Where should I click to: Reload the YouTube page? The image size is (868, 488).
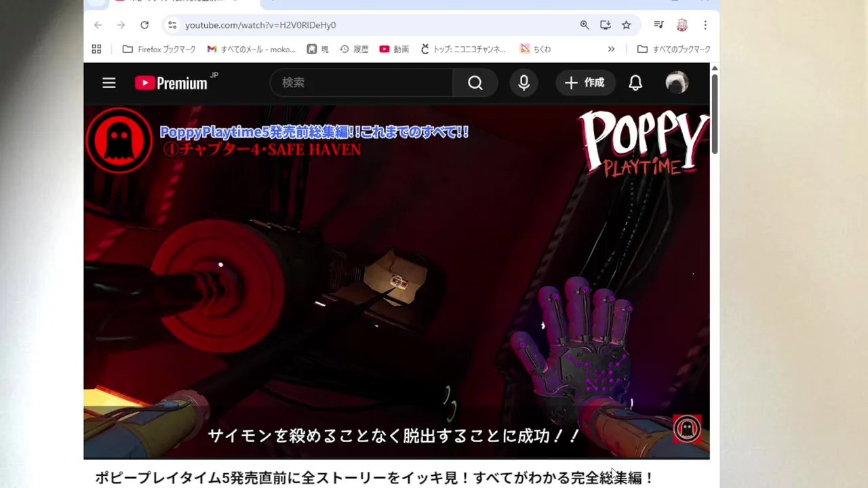(144, 25)
